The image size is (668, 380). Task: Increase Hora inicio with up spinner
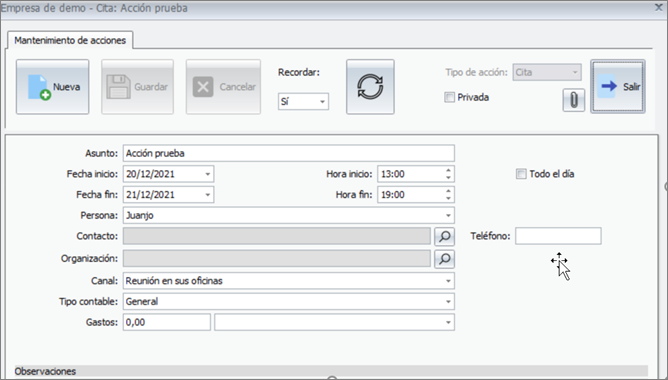coord(448,170)
